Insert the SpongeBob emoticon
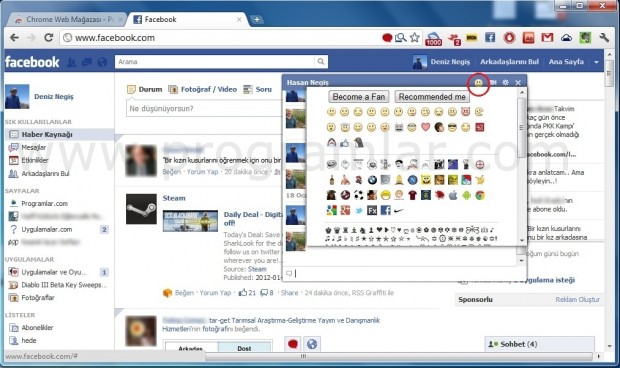 425,180
